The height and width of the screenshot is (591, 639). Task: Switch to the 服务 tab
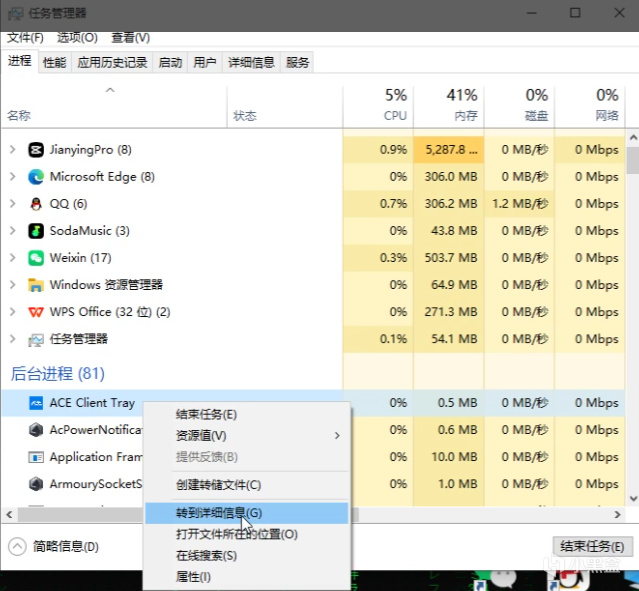point(297,62)
